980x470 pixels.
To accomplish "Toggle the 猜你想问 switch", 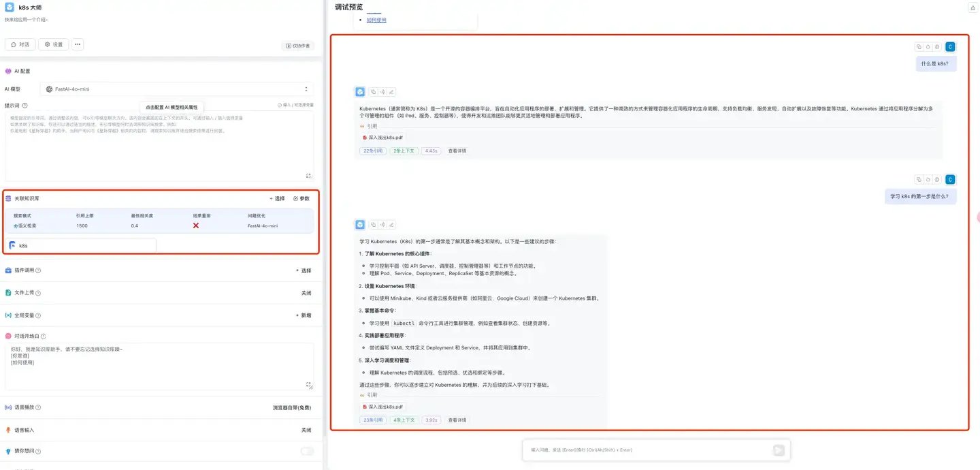I will [x=306, y=451].
